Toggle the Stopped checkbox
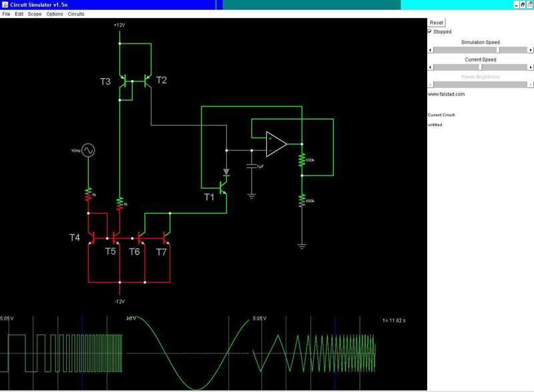This screenshot has width=534, height=392. click(x=430, y=31)
